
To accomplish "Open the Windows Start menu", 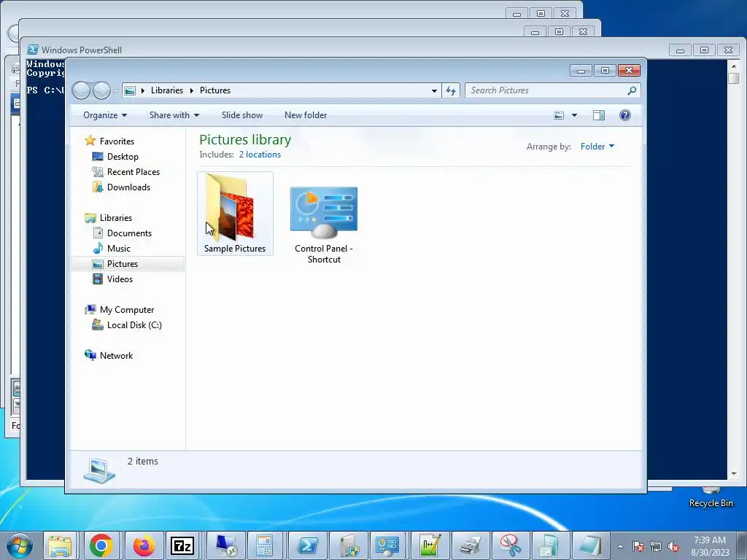I will [x=20, y=545].
